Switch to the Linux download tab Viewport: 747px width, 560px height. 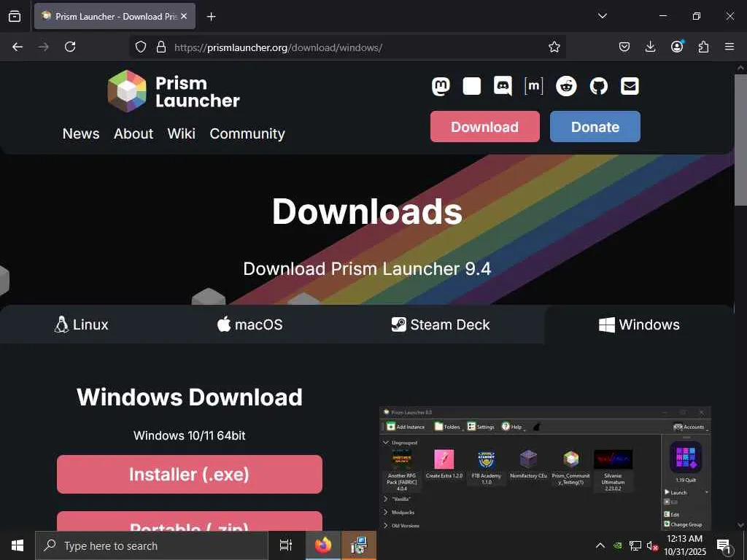(x=82, y=324)
